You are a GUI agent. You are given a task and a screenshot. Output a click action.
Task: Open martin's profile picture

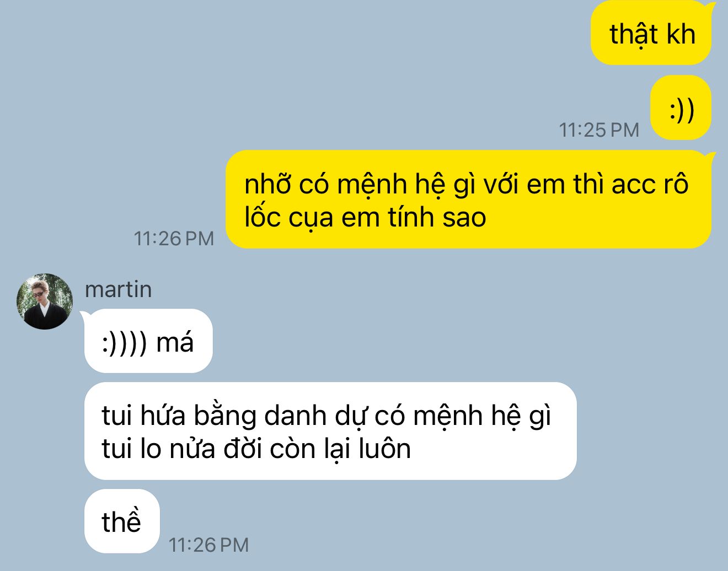click(45, 301)
